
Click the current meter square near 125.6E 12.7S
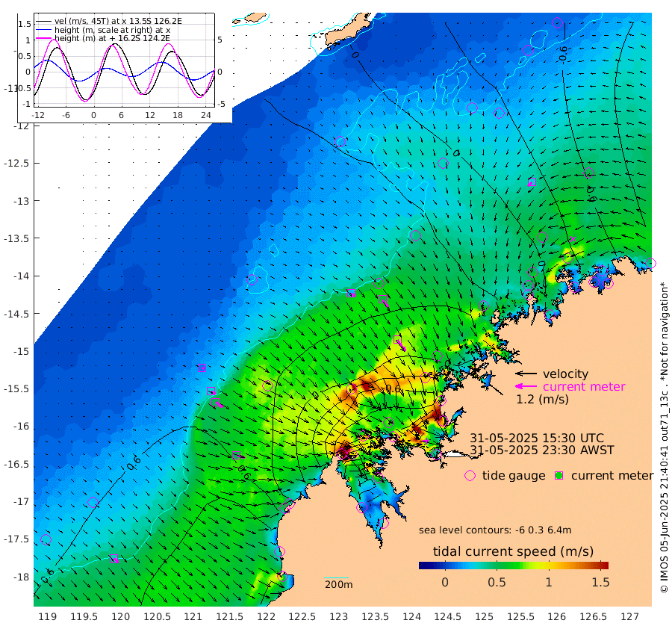coord(532,182)
